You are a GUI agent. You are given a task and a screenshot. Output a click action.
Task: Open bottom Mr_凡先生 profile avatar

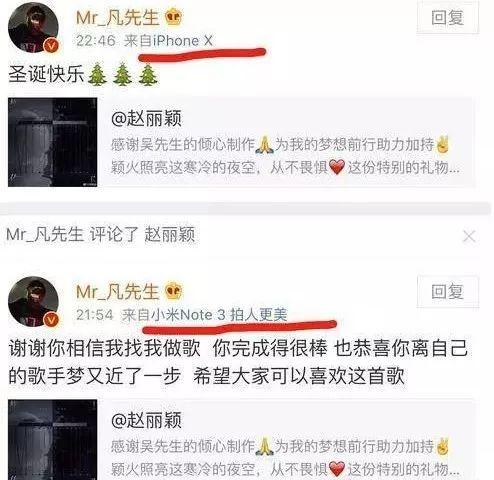click(33, 301)
